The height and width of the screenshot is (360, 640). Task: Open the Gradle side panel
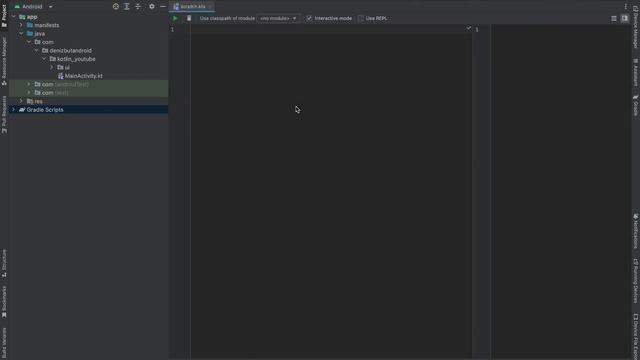(636, 105)
